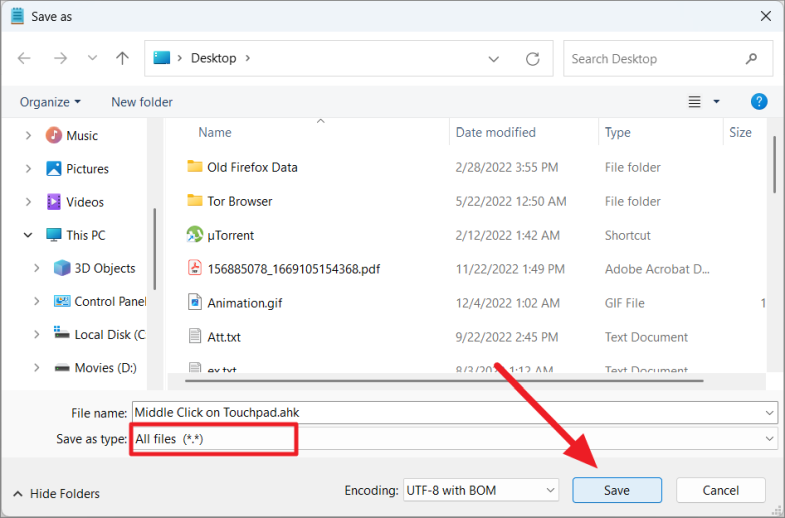Open the Help question mark icon
785x518 pixels.
click(x=759, y=101)
